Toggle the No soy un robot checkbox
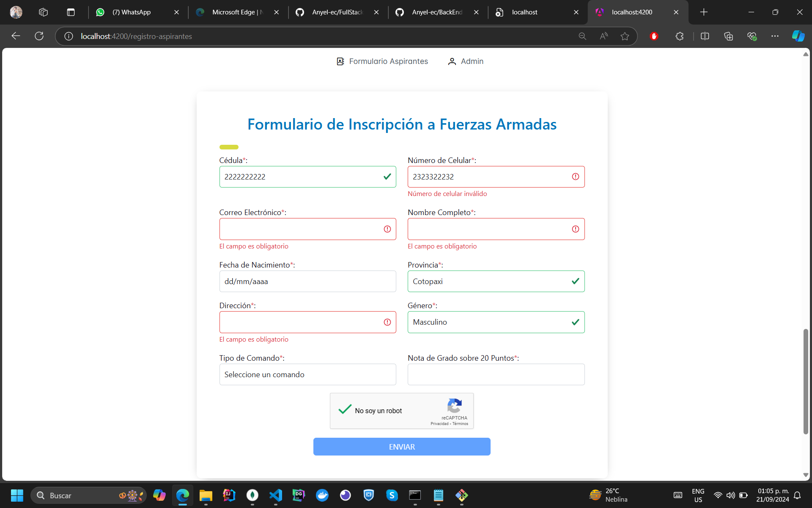Viewport: 812px width, 508px height. click(x=345, y=410)
